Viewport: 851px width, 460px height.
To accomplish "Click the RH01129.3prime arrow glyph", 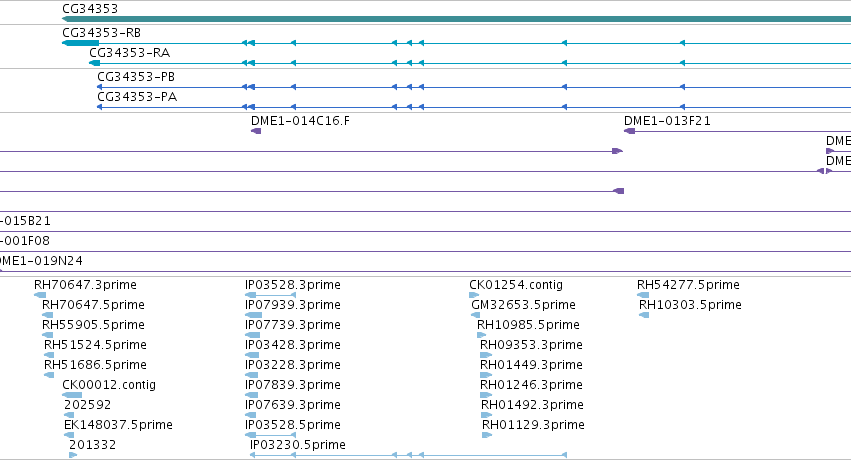I will point(487,435).
